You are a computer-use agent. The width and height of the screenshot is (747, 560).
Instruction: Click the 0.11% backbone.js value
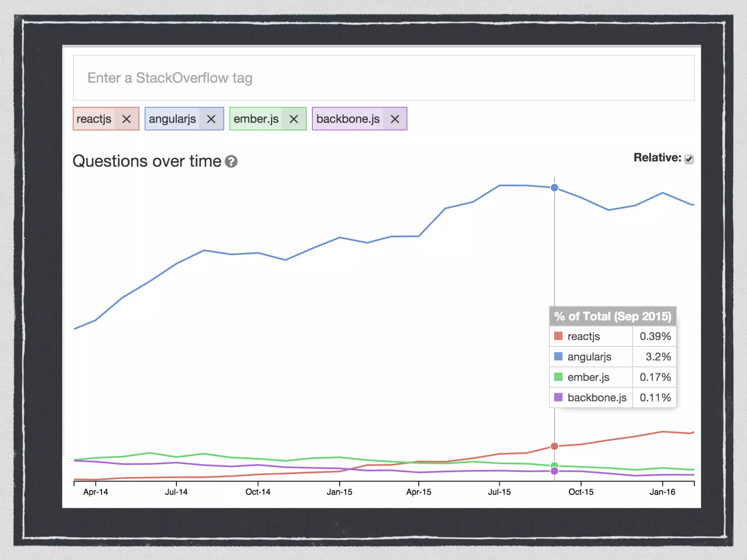(x=655, y=397)
